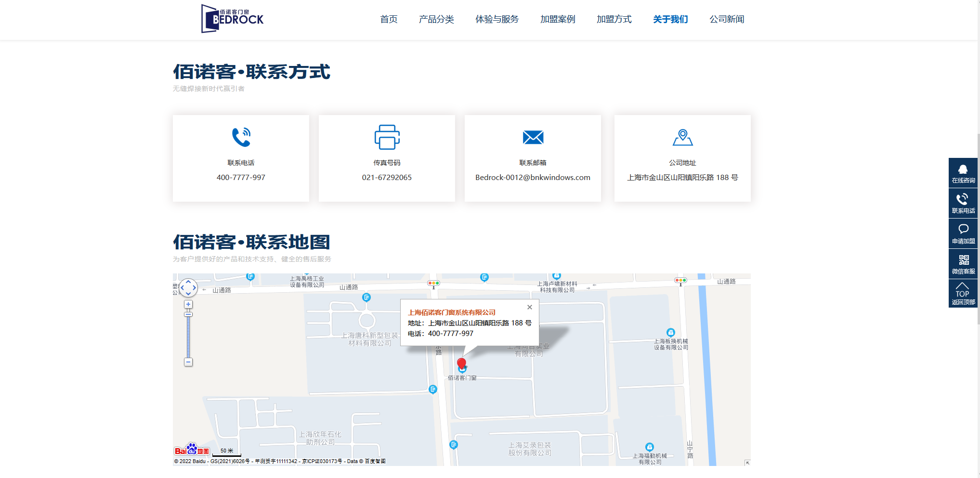This screenshot has width=980, height=478.
Task: Click the fax machine icon above 传真号码
Action: [x=387, y=138]
